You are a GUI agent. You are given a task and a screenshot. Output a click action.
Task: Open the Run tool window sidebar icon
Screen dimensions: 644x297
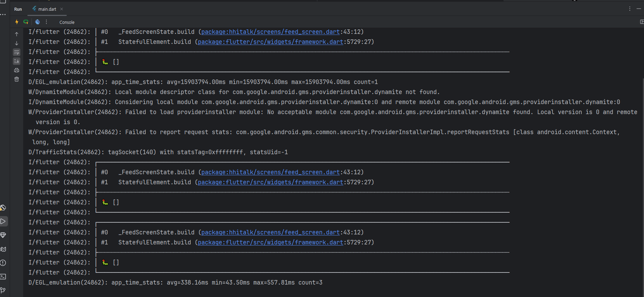pyautogui.click(x=3, y=221)
